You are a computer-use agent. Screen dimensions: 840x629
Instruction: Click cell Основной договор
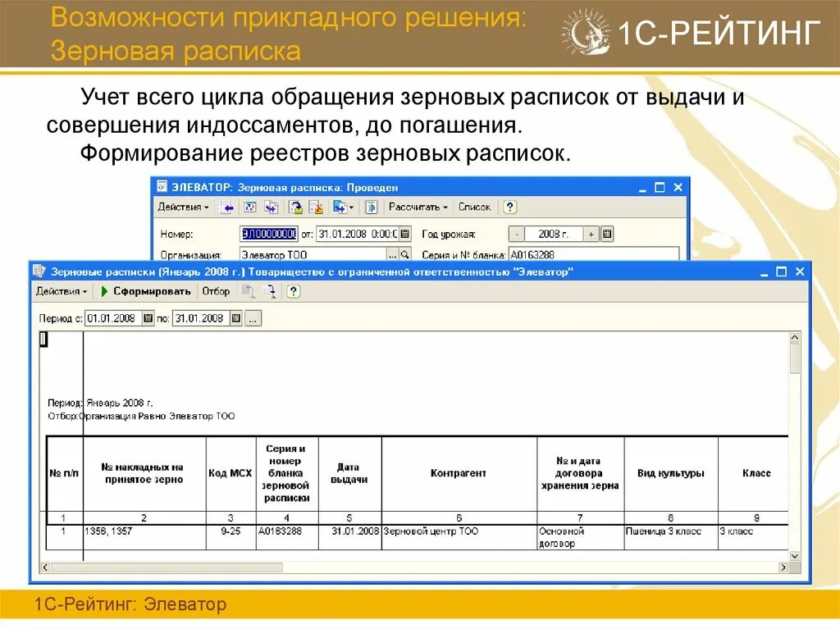tap(580, 537)
